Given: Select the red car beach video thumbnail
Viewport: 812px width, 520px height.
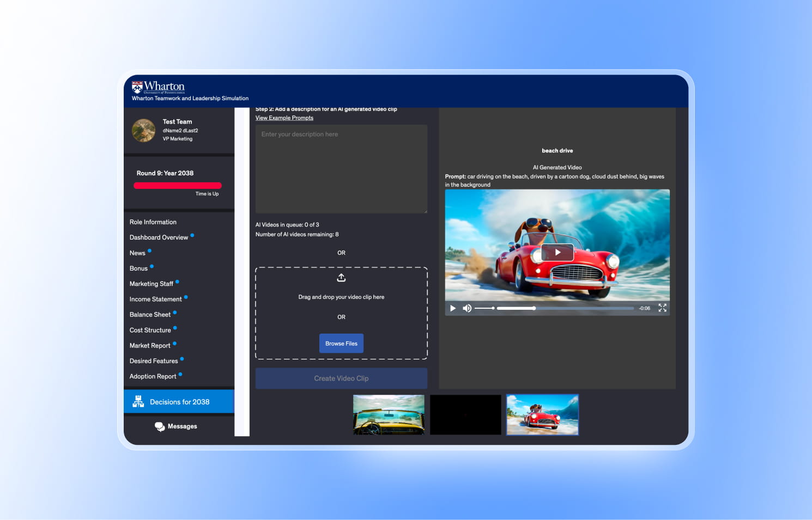Looking at the screenshot, I should click(542, 414).
